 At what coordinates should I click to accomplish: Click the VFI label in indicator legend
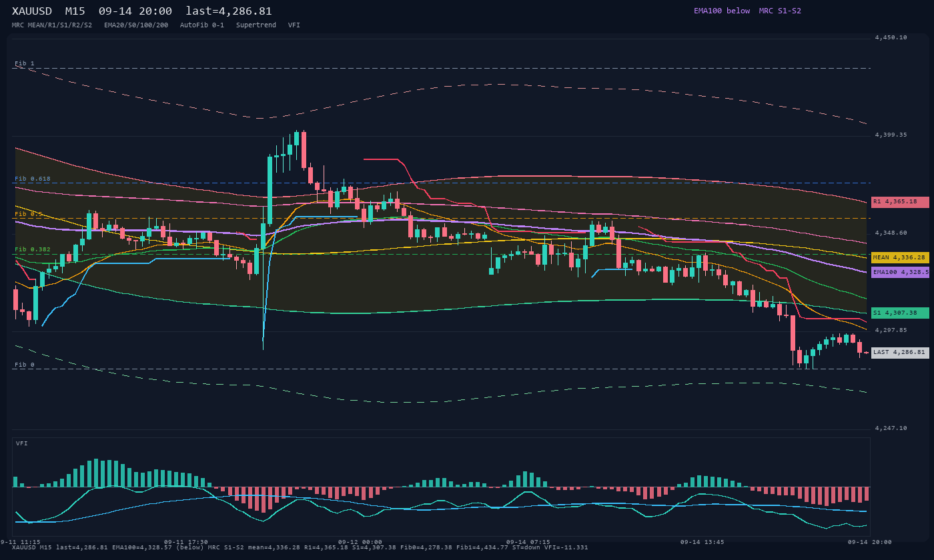[x=294, y=25]
